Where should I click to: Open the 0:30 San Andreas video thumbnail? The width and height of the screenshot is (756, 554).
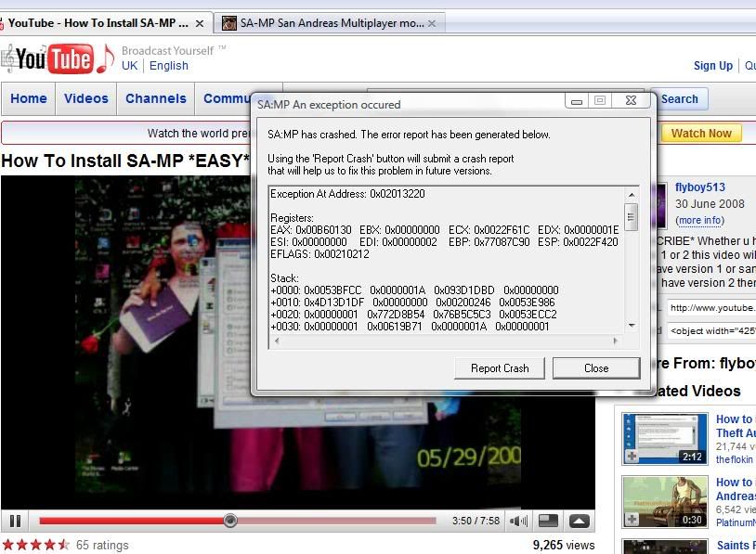[665, 501]
